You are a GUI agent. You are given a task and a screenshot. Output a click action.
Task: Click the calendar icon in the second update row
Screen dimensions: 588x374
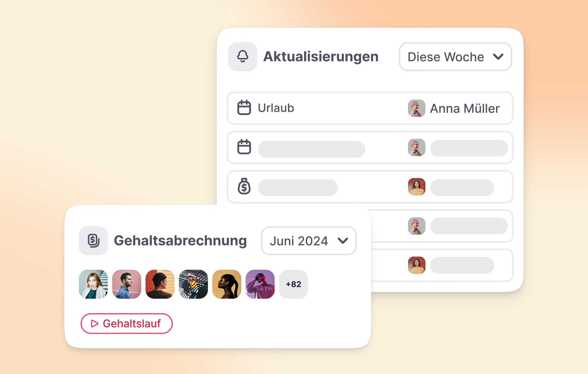click(244, 147)
